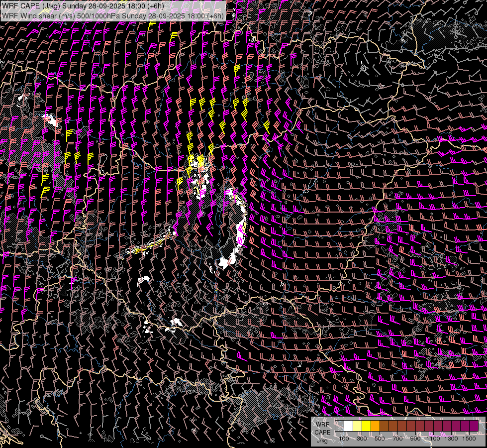Click the legend value 1500

click(469, 439)
